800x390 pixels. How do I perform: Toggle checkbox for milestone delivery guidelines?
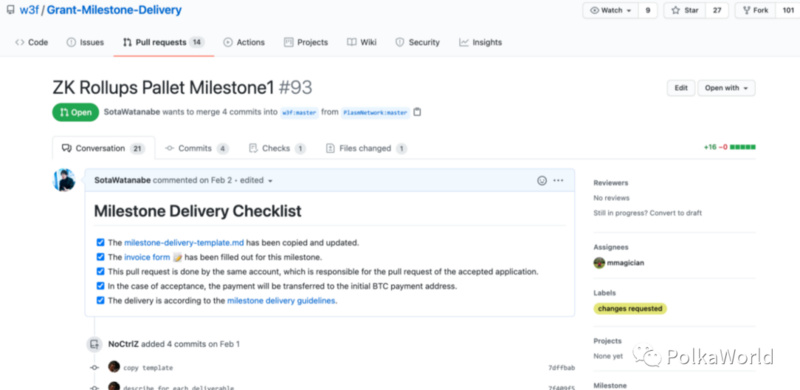[101, 301]
